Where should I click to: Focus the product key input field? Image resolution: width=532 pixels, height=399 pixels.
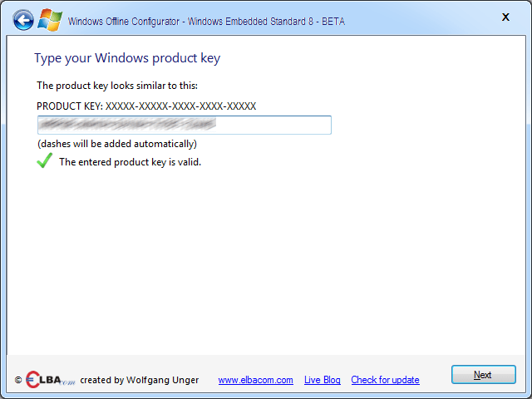tap(185, 125)
